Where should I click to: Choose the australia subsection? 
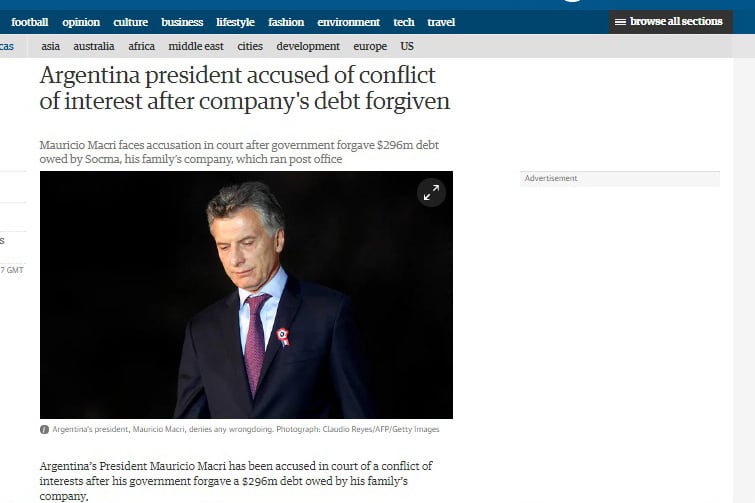(x=94, y=46)
